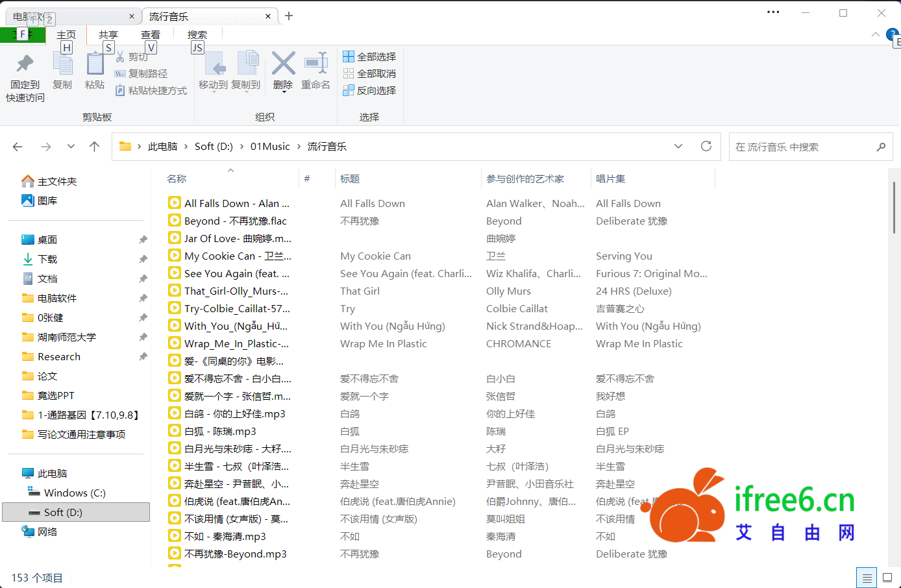
Task: Open the Share (共享) ribbon tab
Action: [108, 35]
